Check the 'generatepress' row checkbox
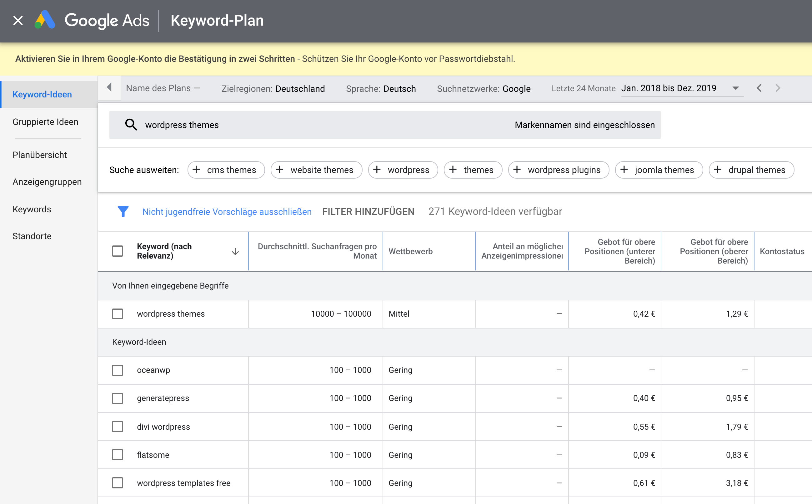 [x=118, y=398]
